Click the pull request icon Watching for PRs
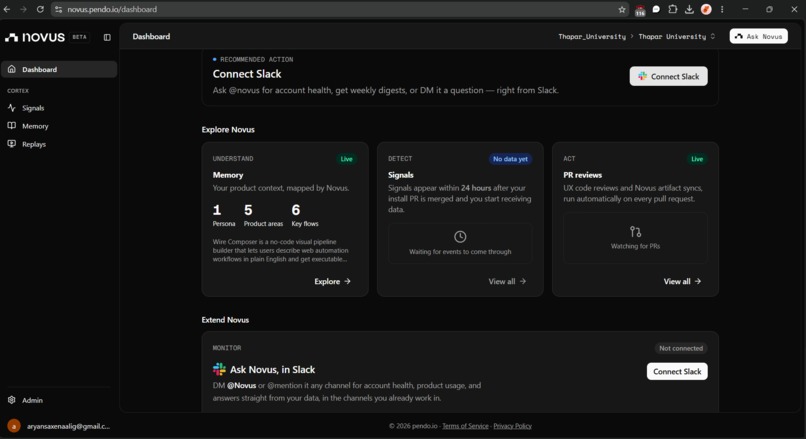Screen dimensions: 806x439 (635, 231)
